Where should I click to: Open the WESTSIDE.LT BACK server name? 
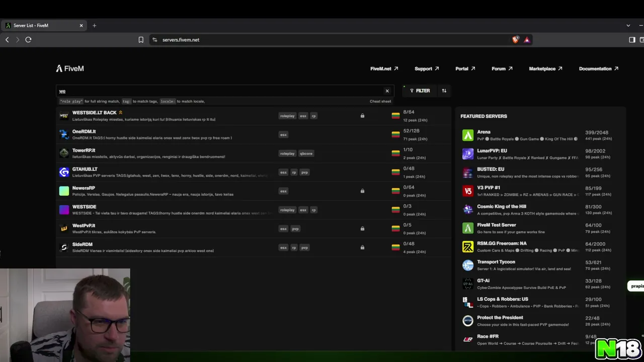pyautogui.click(x=94, y=113)
